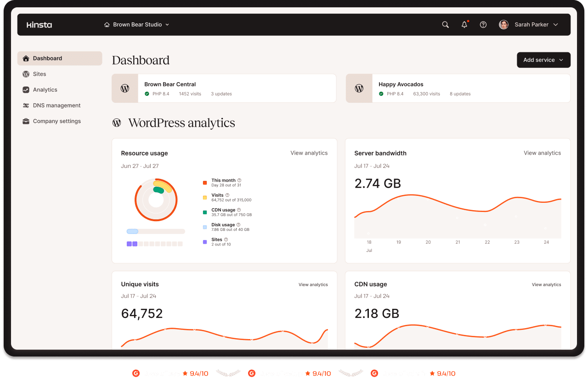Go to Sites in the sidebar

[x=40, y=74]
